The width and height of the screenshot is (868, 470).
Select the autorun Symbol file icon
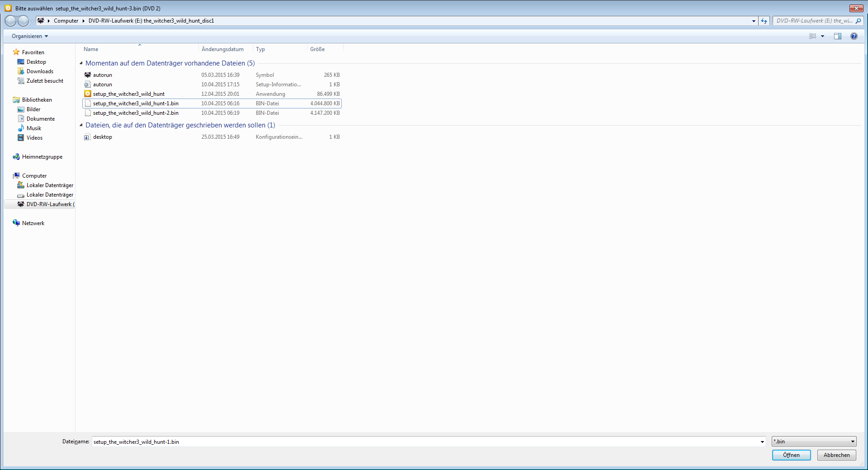(88, 75)
